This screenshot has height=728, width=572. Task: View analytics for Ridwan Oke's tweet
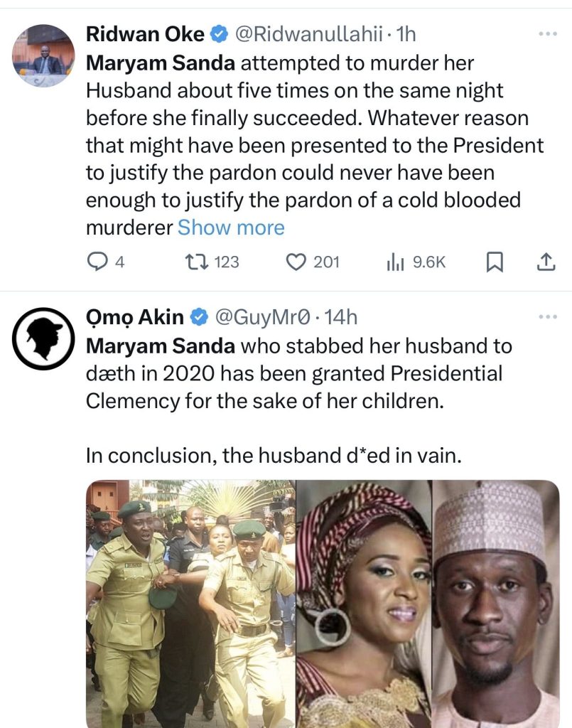coord(395,262)
